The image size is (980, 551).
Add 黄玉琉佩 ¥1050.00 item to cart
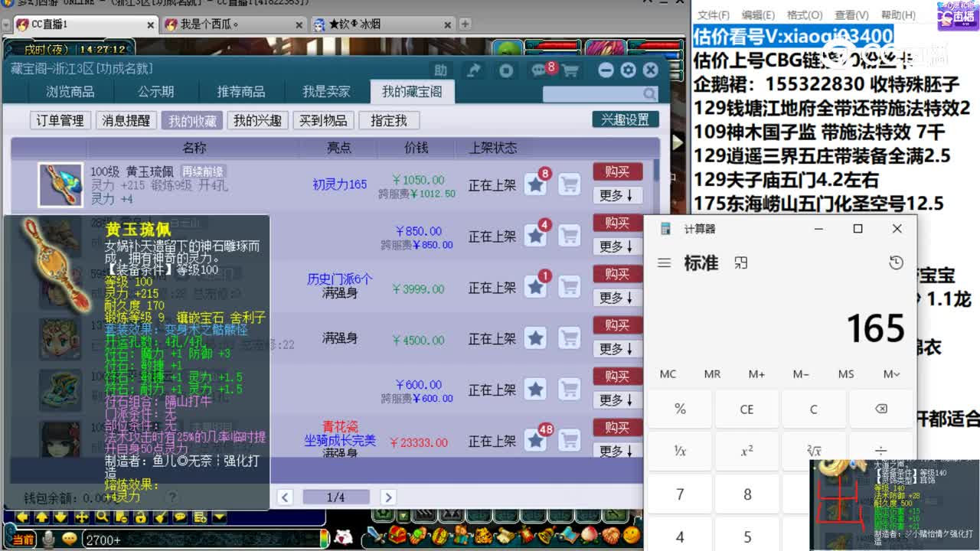pos(569,184)
